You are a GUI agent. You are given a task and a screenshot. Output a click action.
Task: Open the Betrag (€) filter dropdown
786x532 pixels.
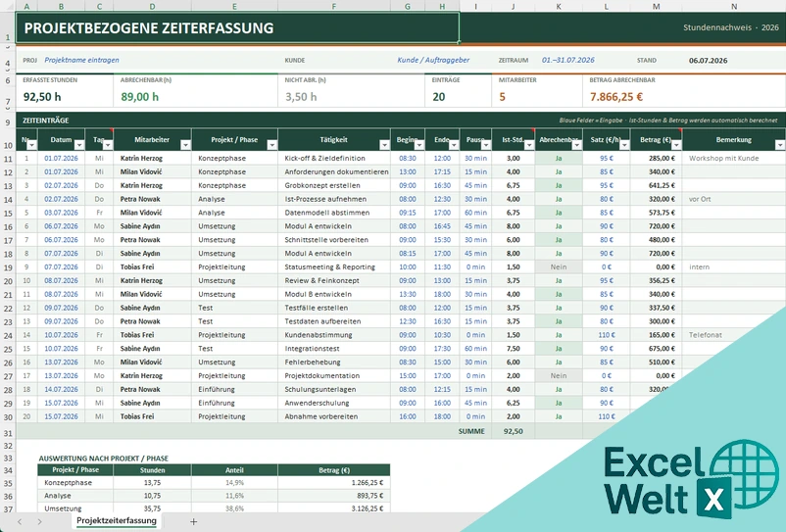[676, 145]
